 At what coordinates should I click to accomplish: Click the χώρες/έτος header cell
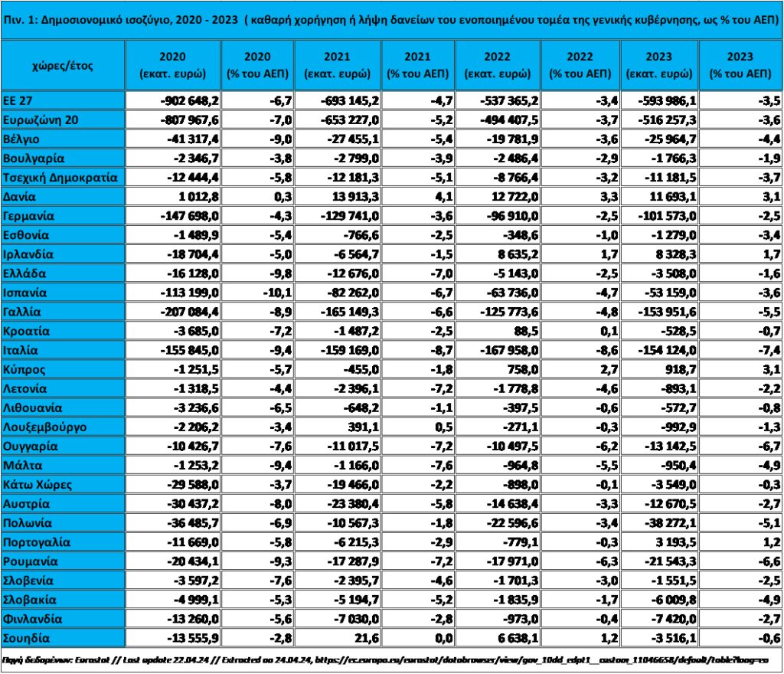pyautogui.click(x=63, y=65)
